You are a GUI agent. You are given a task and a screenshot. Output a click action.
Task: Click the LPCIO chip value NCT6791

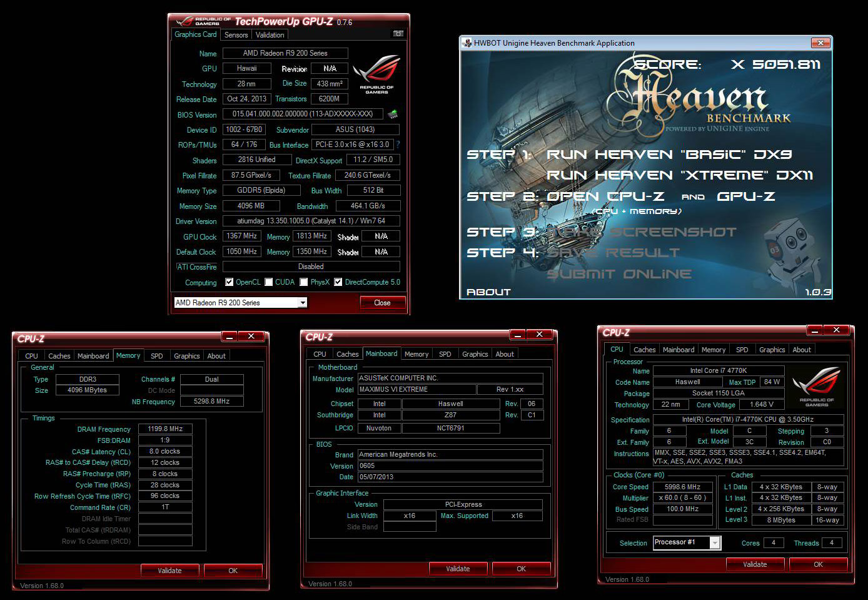tap(450, 429)
